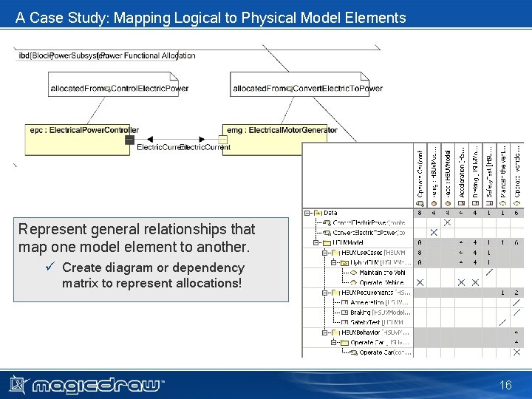Select the epc : ElectricalPowerController block
Screen dimensions: 532x399
(x=78, y=140)
